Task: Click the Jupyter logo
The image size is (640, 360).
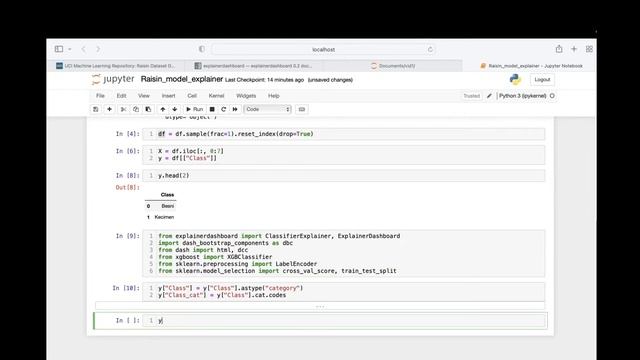Action: coord(113,79)
